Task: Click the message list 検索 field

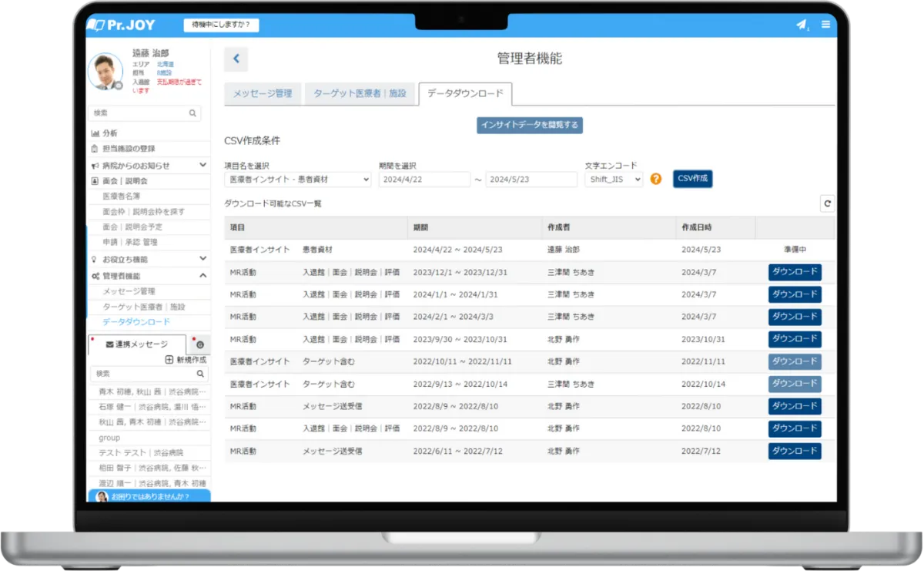Action: pos(149,374)
